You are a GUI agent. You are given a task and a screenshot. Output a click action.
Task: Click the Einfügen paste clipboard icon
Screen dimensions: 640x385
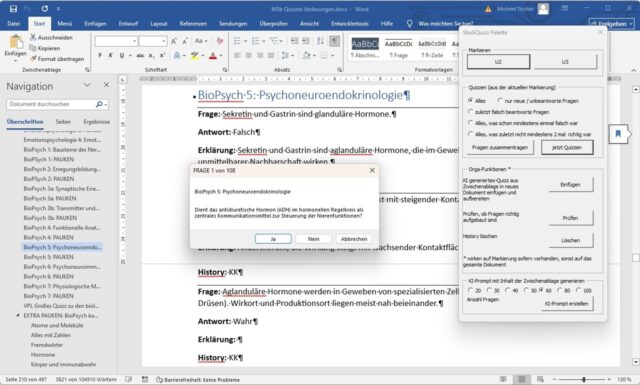coord(16,42)
